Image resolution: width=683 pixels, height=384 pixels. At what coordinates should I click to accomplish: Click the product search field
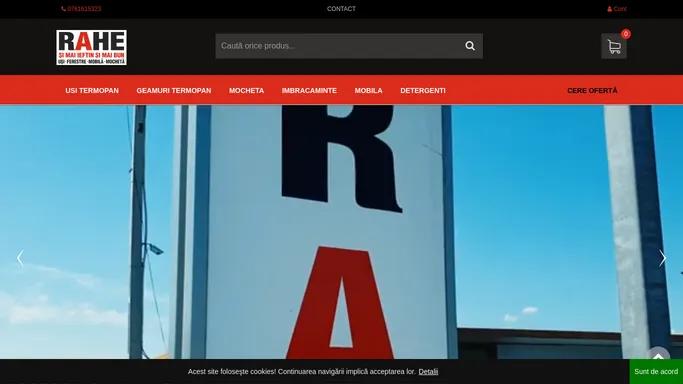[340, 46]
